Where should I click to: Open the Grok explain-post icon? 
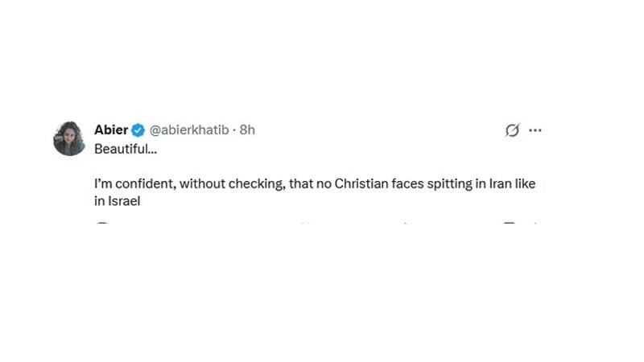[512, 130]
